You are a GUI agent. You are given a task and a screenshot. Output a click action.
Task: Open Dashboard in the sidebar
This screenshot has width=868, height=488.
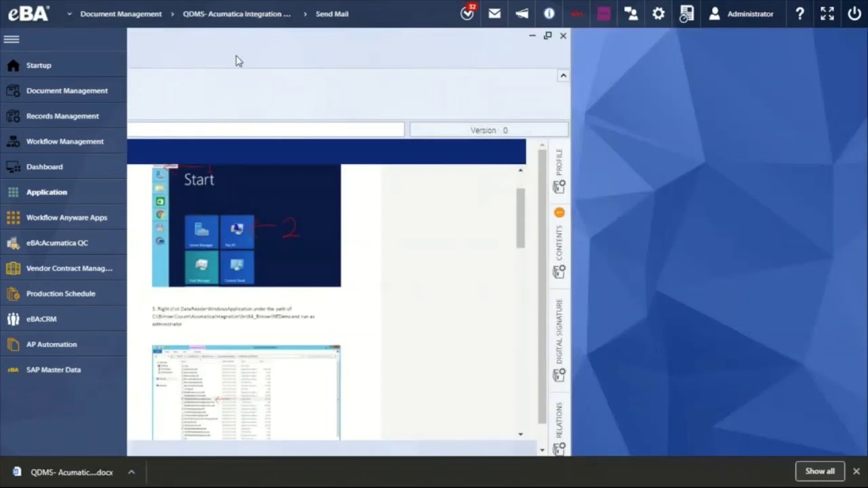point(63,167)
